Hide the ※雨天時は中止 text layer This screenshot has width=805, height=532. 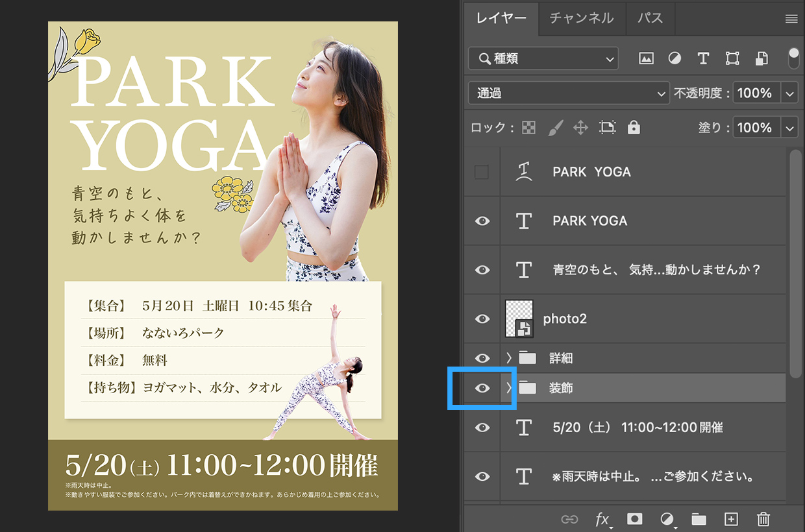coord(482,476)
